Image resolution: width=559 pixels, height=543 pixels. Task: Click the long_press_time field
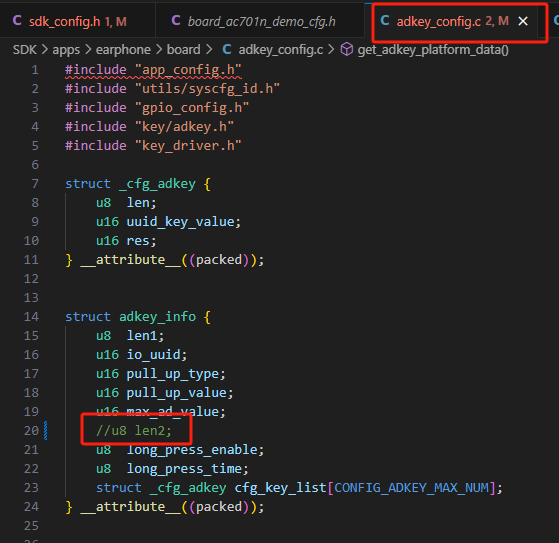click(184, 468)
